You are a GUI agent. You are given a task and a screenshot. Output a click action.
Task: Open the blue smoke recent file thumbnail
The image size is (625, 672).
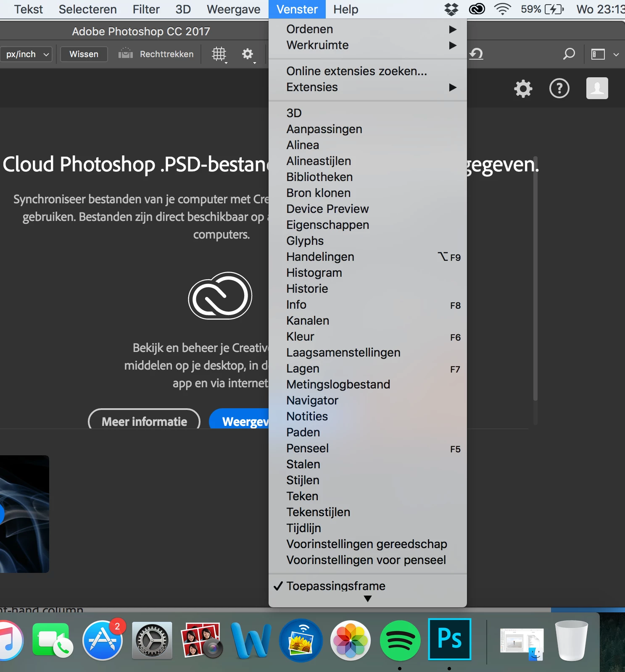tap(24, 514)
